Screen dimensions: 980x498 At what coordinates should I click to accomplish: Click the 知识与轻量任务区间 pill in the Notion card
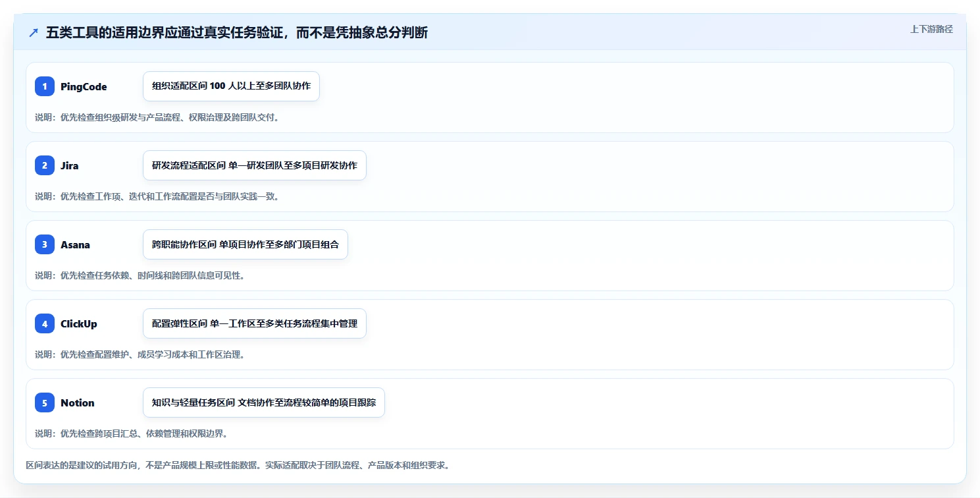click(264, 402)
